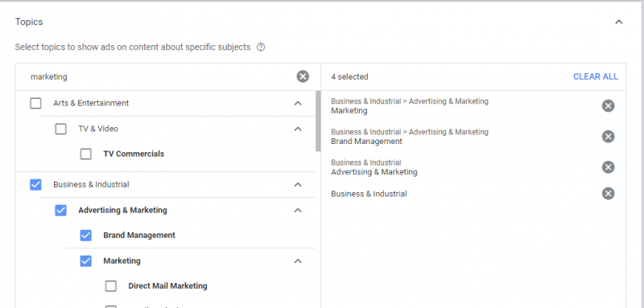Collapse the Arts & Entertainment category
644x308 pixels.
[298, 104]
